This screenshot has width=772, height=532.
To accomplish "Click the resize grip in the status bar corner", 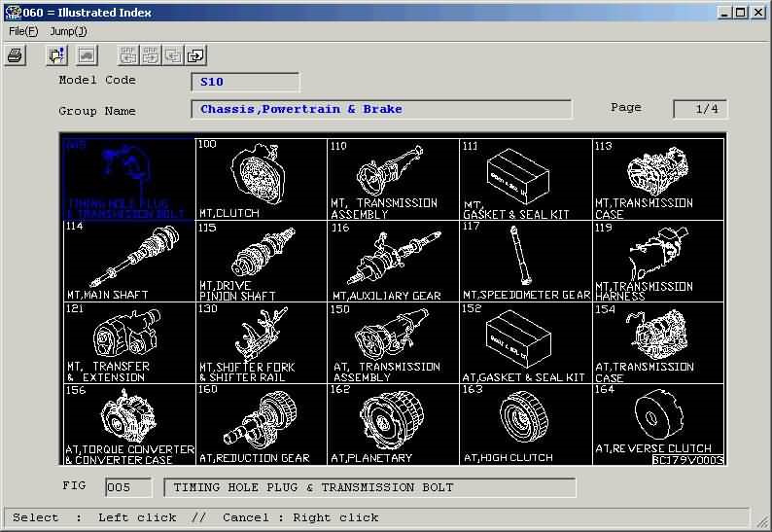I will click(762, 520).
